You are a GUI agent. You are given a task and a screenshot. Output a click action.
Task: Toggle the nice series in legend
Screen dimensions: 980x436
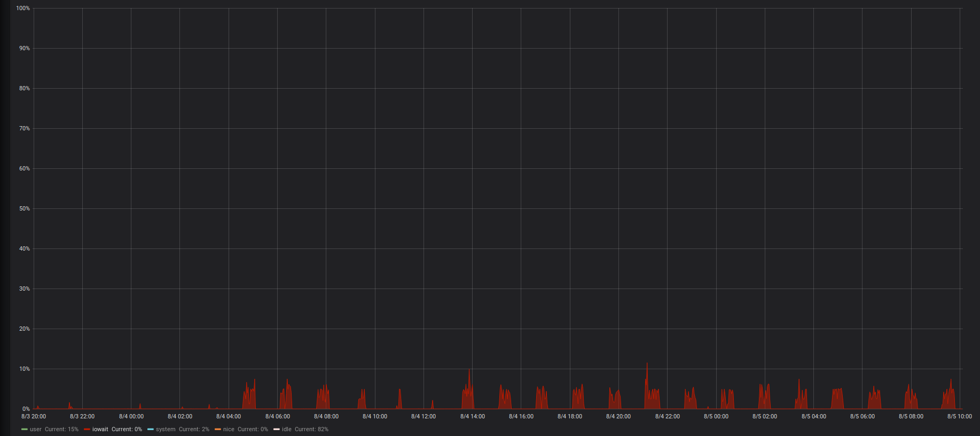coord(229,430)
